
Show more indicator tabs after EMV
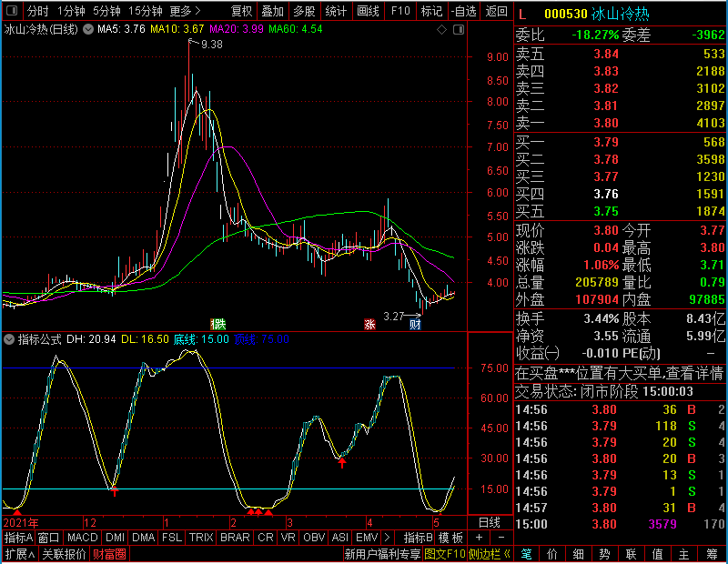[386, 538]
